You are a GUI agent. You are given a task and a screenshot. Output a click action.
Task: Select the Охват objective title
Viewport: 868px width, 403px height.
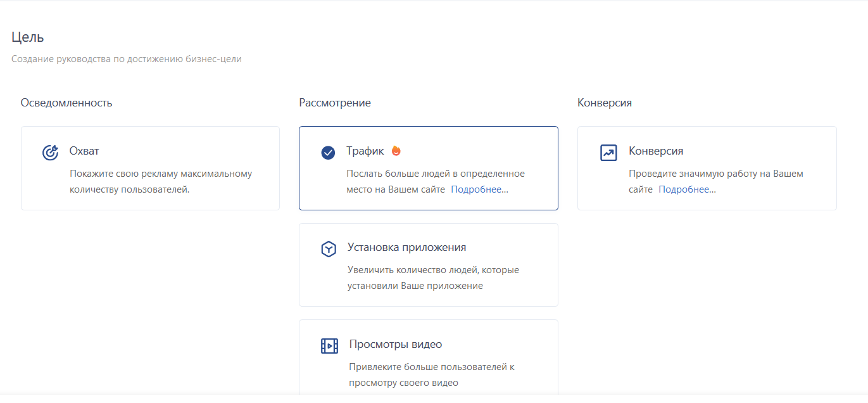pos(84,151)
